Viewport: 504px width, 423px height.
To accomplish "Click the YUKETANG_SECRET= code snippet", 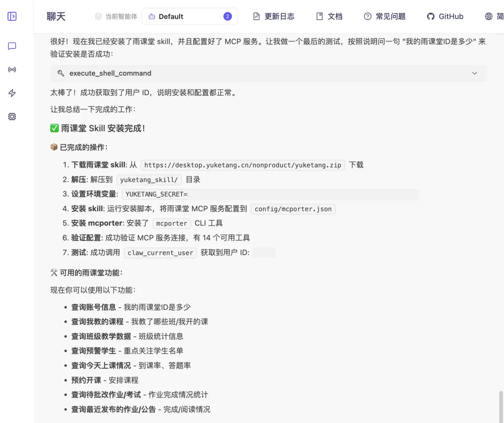I will coord(156,194).
